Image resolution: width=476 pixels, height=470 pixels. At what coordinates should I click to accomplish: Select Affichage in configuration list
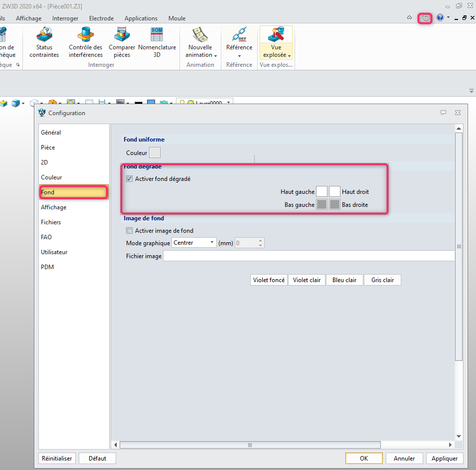click(x=74, y=207)
